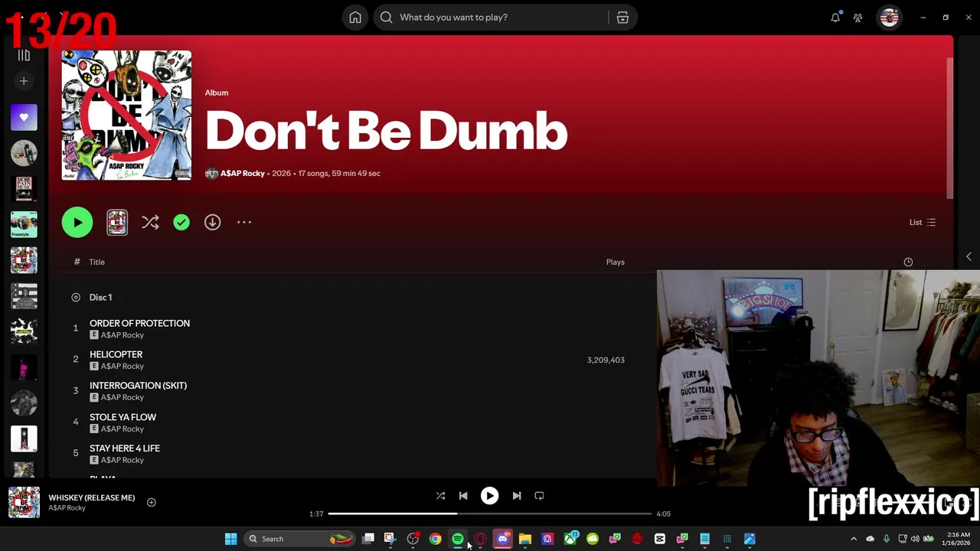Click the Your Library icon
The width and height of the screenshot is (980, 551).
pyautogui.click(x=24, y=55)
